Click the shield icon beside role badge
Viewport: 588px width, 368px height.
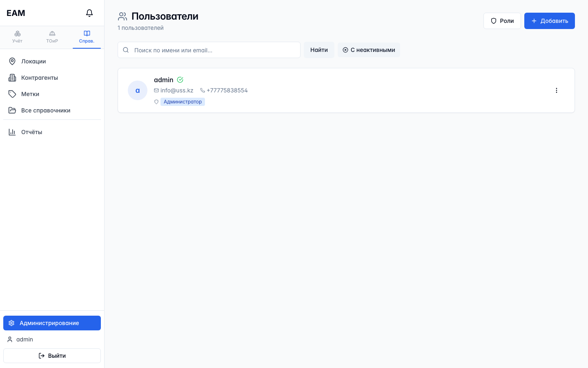(x=156, y=102)
